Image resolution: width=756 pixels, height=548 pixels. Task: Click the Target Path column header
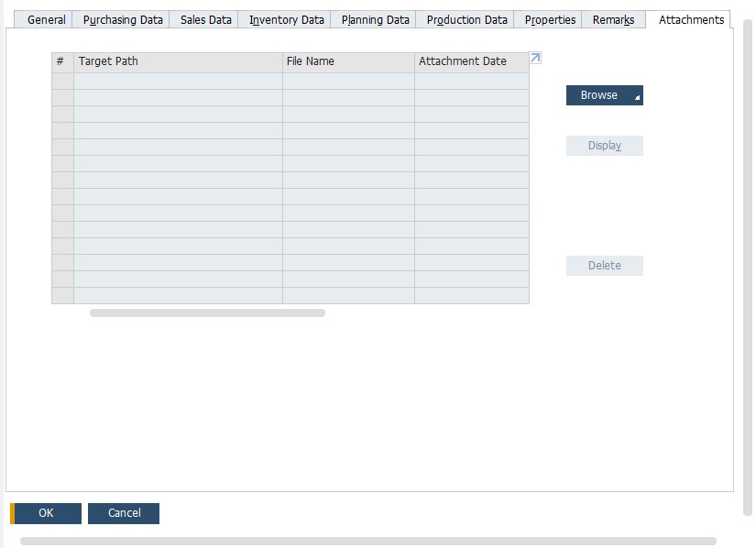click(178, 61)
